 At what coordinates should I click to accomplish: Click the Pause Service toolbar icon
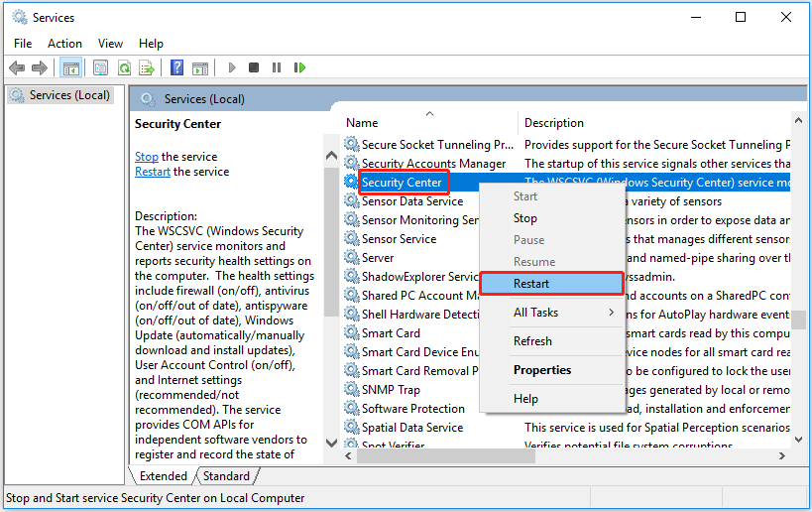(277, 67)
